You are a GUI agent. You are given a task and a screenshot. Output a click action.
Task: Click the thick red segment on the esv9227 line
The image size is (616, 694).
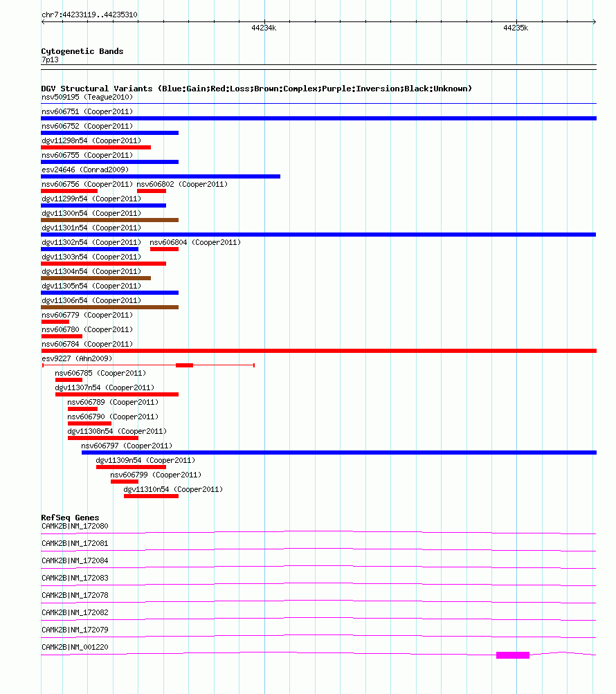(x=184, y=365)
